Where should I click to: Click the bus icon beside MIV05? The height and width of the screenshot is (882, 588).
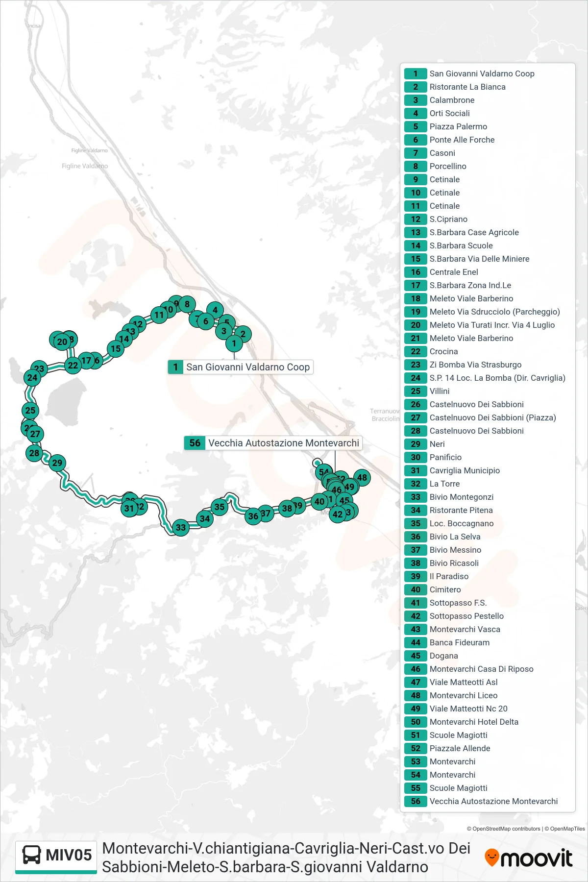(x=32, y=855)
